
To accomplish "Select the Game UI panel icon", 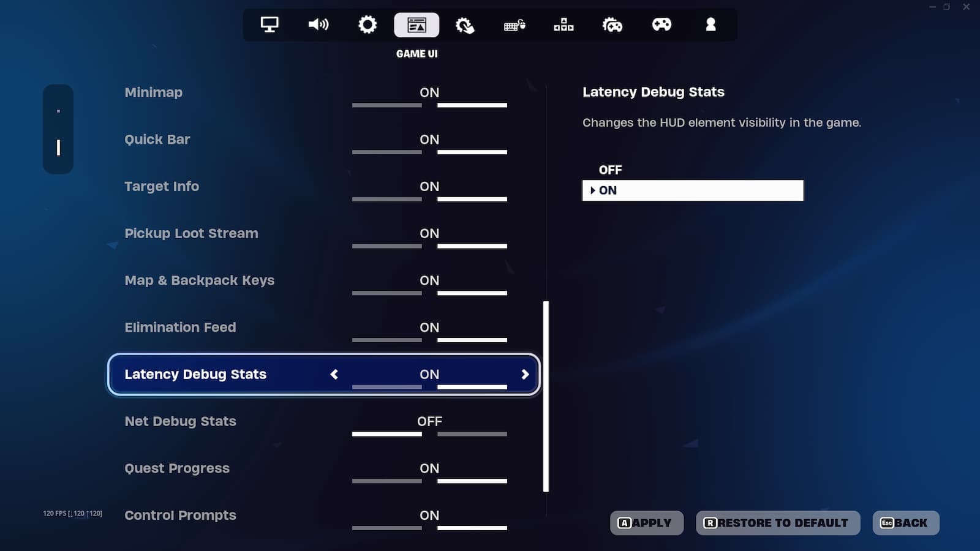I will pos(417,24).
